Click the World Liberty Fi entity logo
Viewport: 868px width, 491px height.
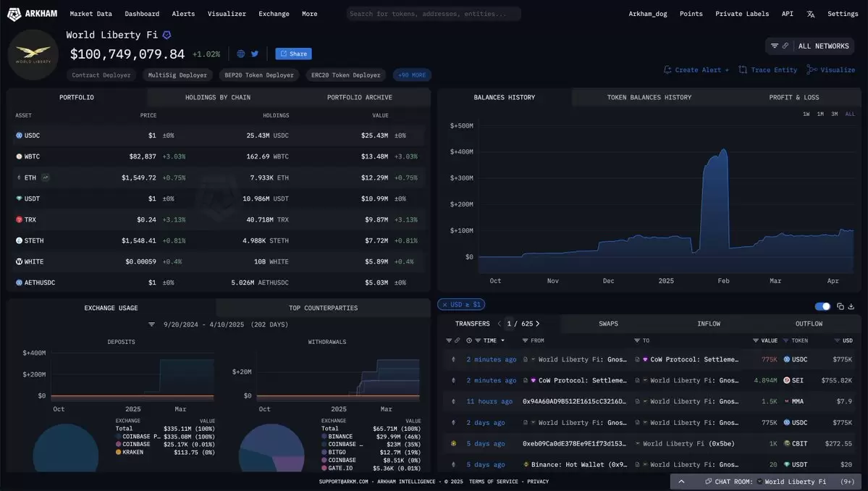(33, 55)
